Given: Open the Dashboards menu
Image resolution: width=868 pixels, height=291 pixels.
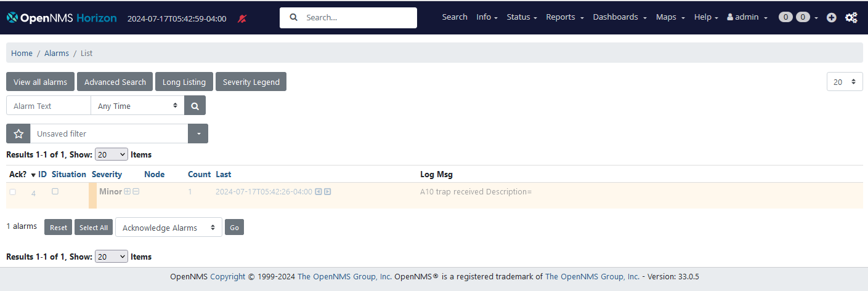Looking at the screenshot, I should pos(619,17).
